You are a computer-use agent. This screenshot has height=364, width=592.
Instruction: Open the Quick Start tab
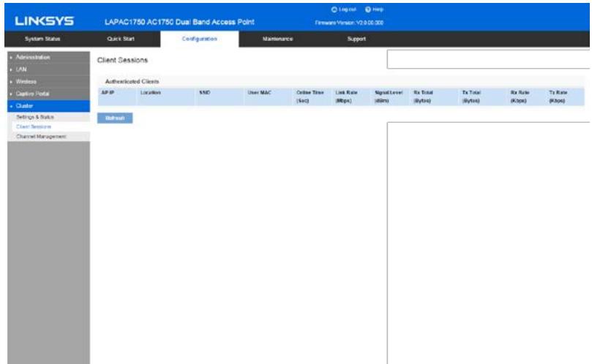pyautogui.click(x=121, y=39)
